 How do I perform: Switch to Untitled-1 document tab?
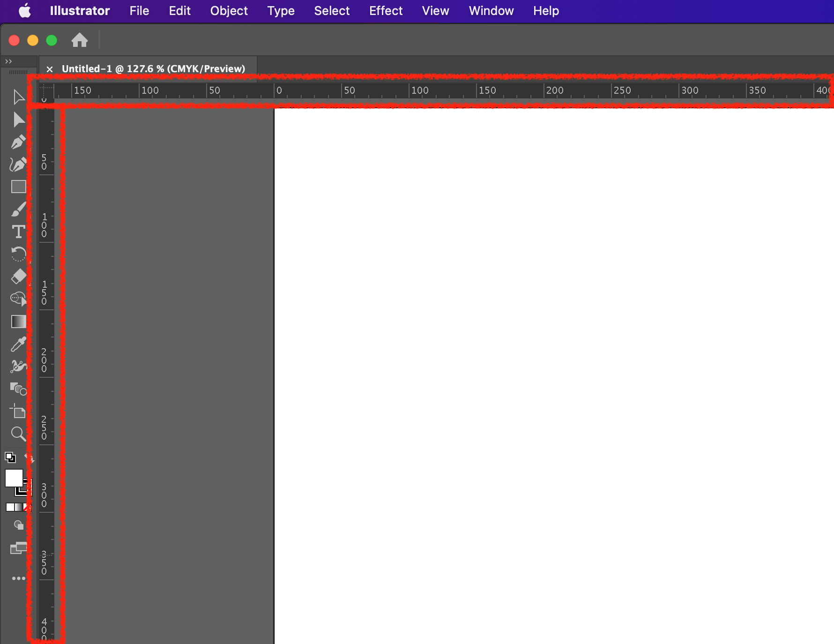tap(153, 69)
